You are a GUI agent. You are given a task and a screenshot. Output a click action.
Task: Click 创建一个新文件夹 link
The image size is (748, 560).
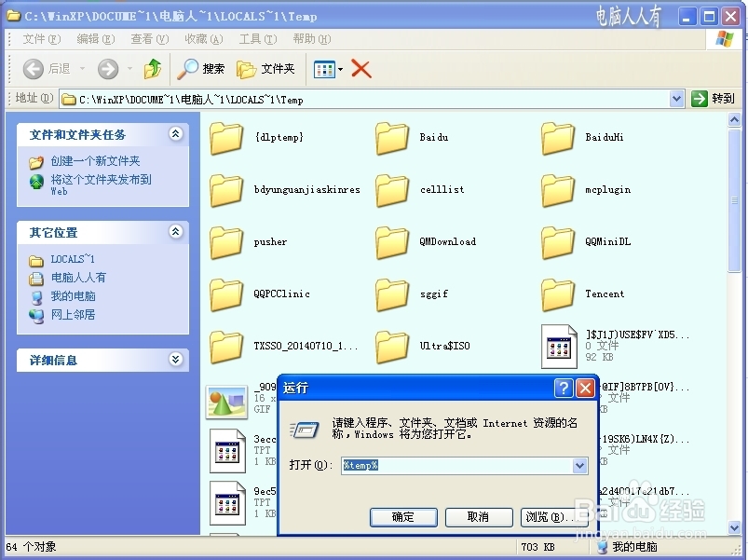click(95, 161)
